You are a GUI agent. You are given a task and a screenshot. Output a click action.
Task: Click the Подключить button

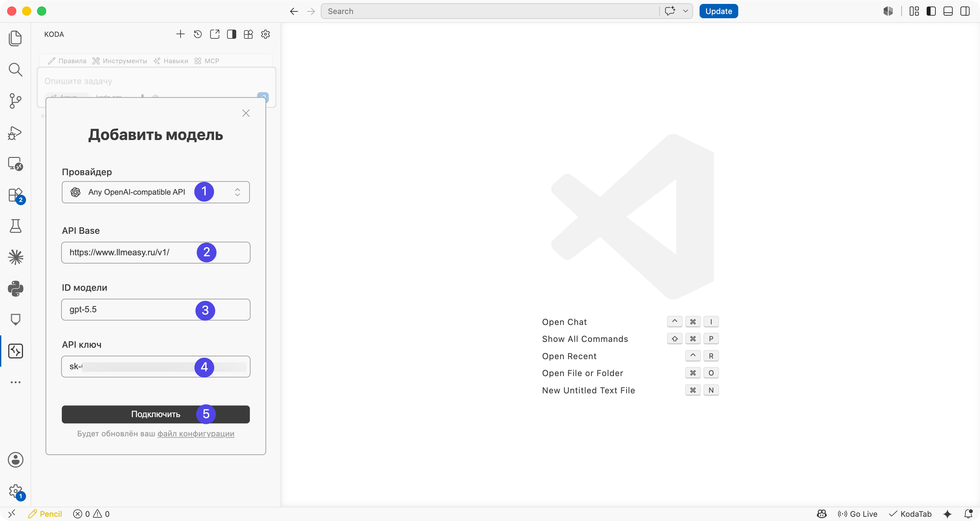pos(156,415)
